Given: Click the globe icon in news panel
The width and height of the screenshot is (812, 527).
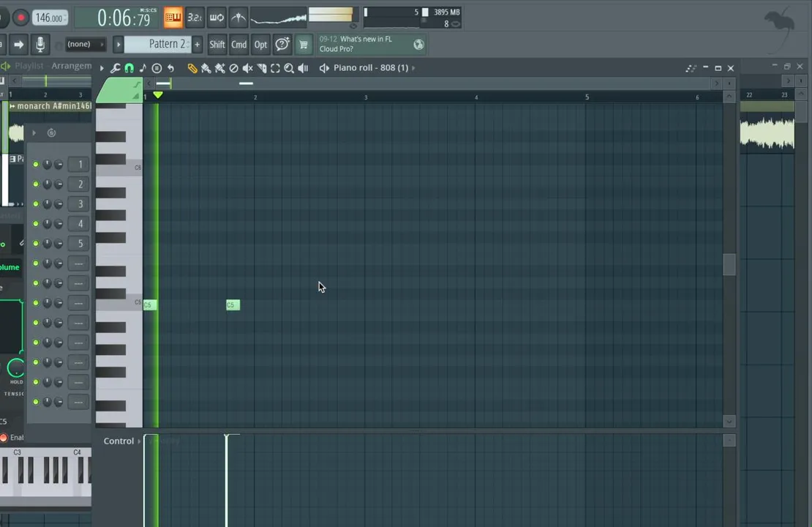Looking at the screenshot, I should pyautogui.click(x=418, y=45).
